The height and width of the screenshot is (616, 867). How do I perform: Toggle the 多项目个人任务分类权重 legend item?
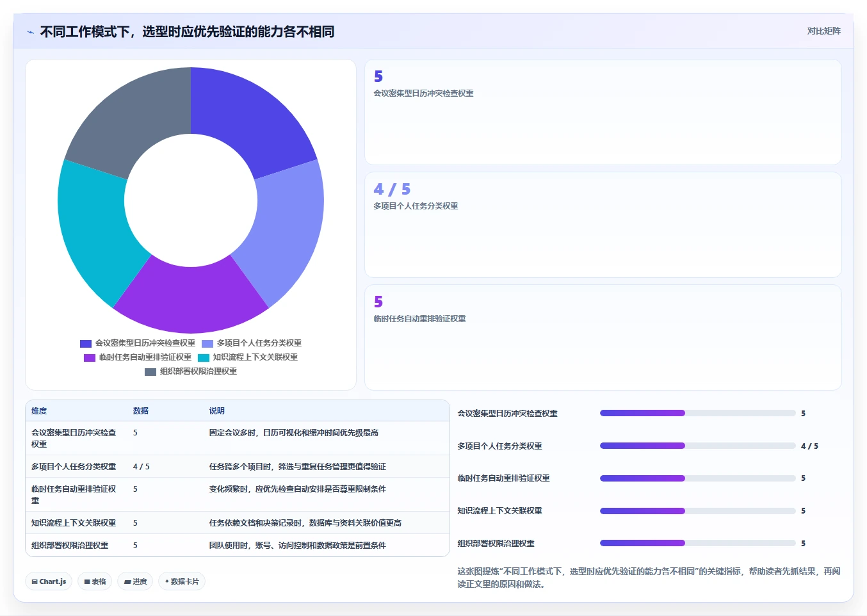pos(252,343)
